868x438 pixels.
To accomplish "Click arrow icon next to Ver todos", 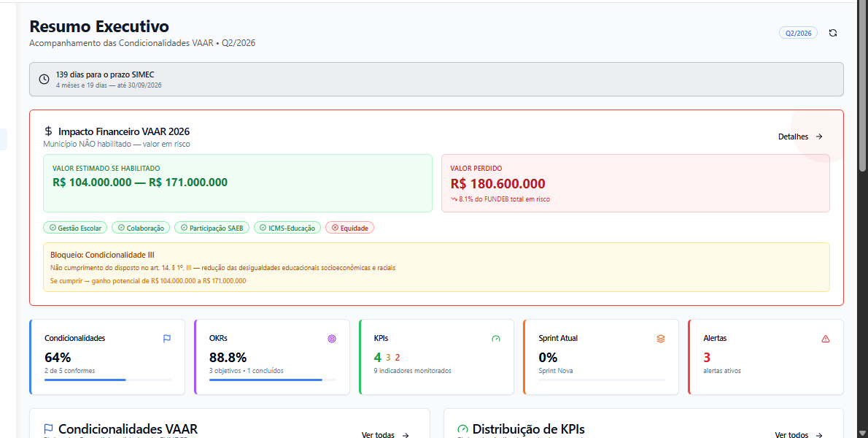I will point(820,435).
